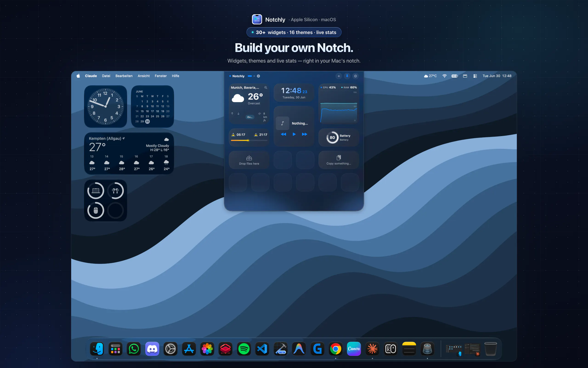Open Google Chrome from the Dock
588x368 pixels.
336,349
